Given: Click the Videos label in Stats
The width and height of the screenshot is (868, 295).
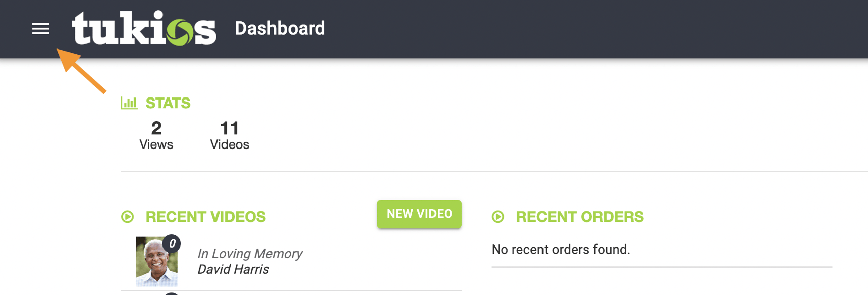Looking at the screenshot, I should pyautogui.click(x=230, y=145).
